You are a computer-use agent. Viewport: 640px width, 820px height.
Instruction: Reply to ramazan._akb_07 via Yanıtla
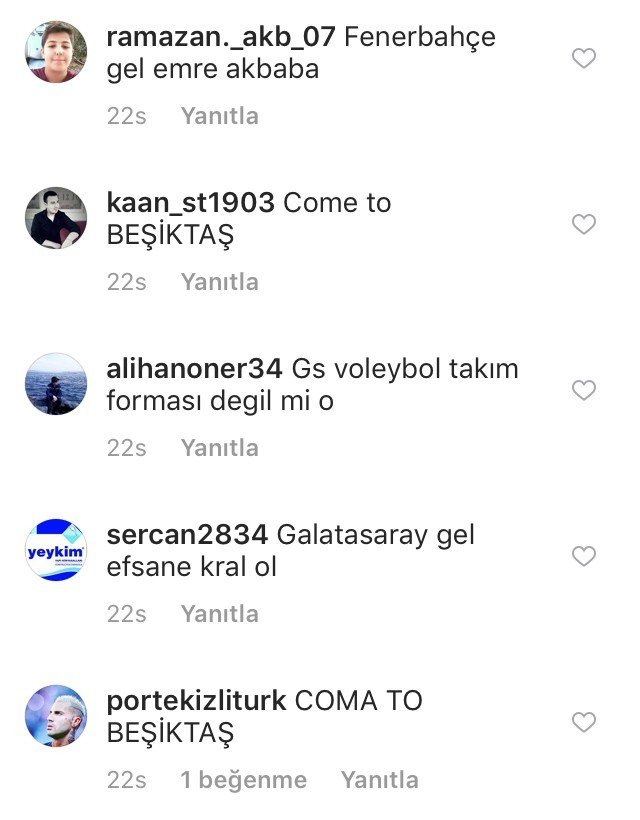220,116
